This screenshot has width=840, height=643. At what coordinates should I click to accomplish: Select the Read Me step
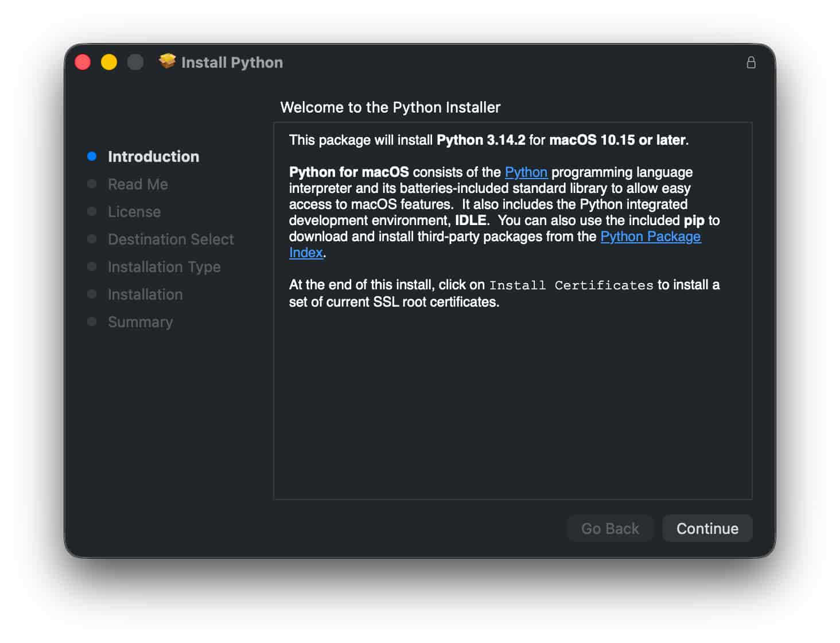138,184
